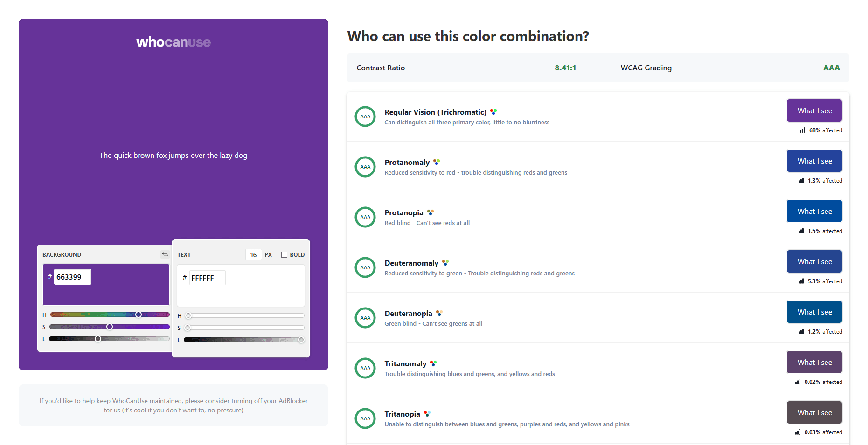868x445 pixels.
Task: Click the swap colors icon
Action: (165, 254)
